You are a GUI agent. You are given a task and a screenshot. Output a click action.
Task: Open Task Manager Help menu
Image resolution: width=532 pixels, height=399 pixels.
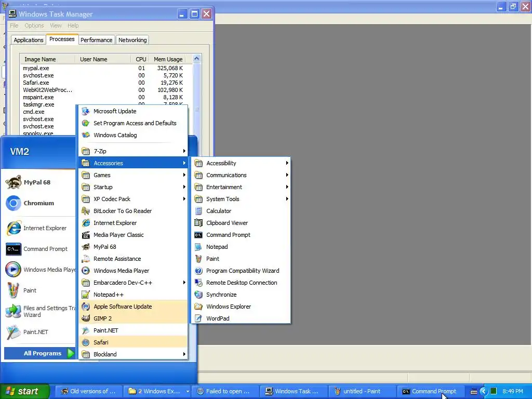tap(73, 25)
